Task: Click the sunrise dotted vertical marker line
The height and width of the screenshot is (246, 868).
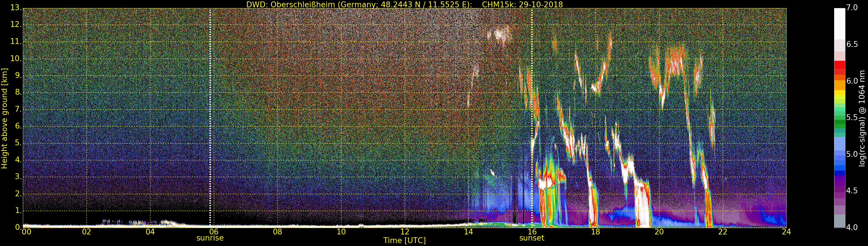Action: coord(210,118)
